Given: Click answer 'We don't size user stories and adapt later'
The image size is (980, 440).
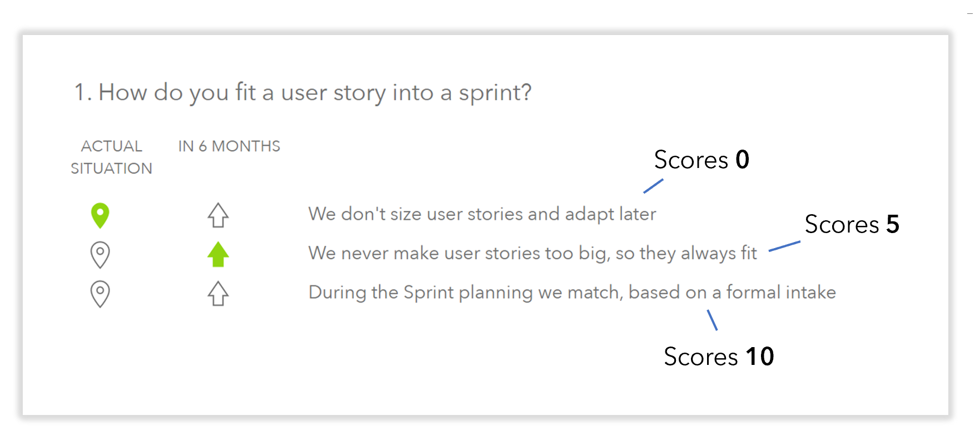Looking at the screenshot, I should (482, 214).
